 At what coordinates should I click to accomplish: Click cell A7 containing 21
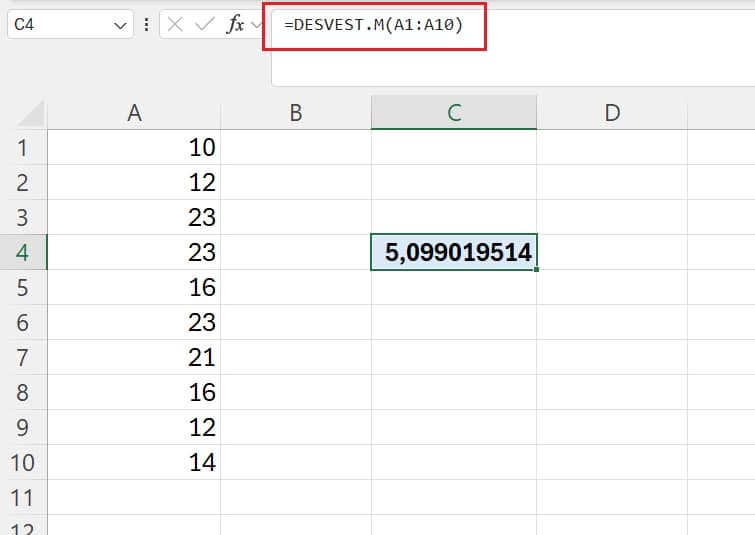(134, 357)
